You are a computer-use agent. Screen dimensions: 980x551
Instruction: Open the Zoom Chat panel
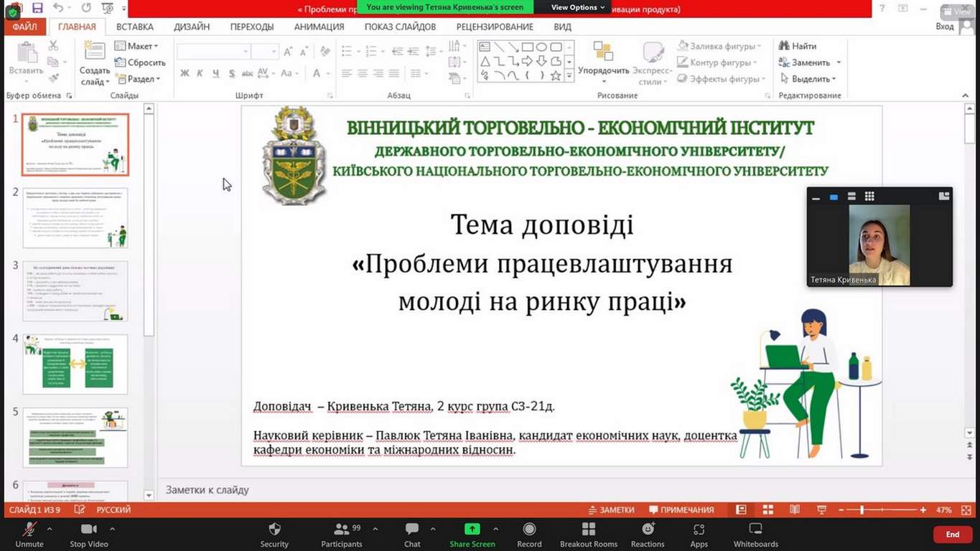(412, 529)
